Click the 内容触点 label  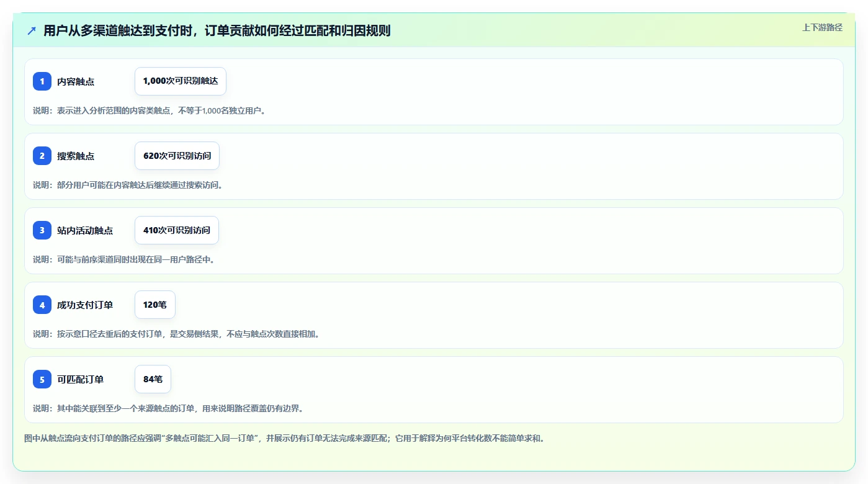click(x=76, y=81)
